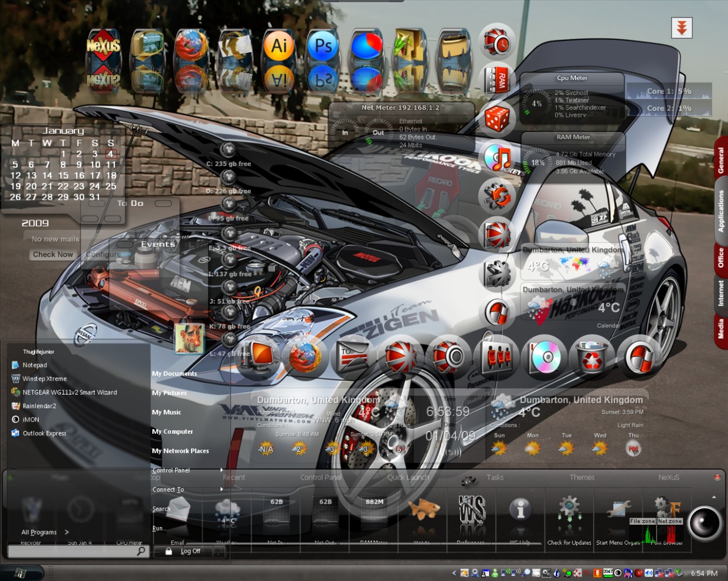This screenshot has height=581, width=728.
Task: Open WS Help info icon
Action: coord(520,509)
